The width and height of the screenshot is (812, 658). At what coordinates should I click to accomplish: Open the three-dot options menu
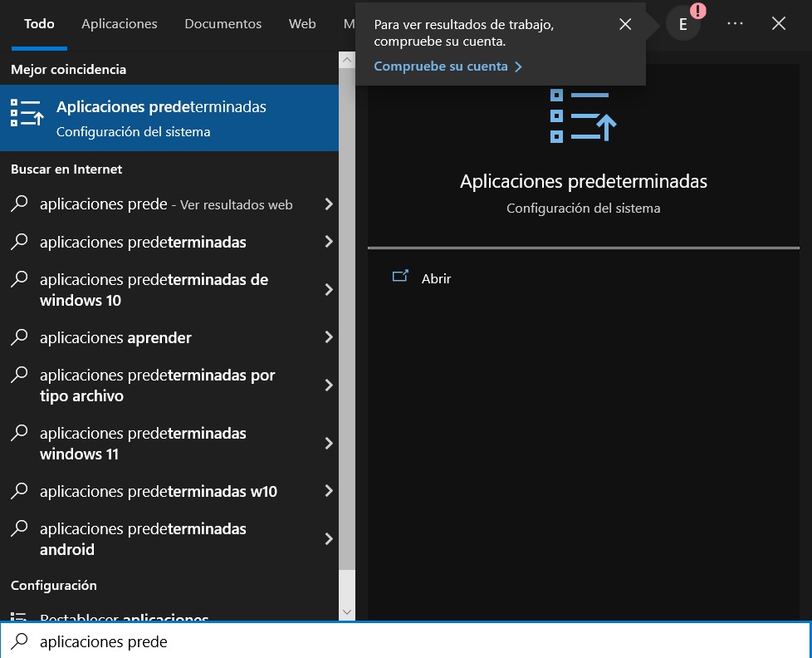pyautogui.click(x=735, y=23)
